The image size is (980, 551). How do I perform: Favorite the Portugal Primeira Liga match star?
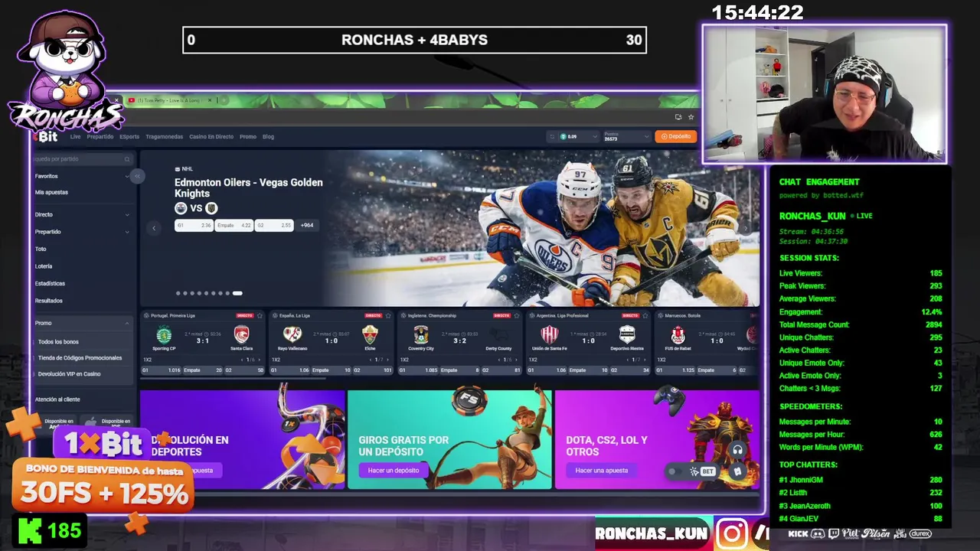click(260, 315)
